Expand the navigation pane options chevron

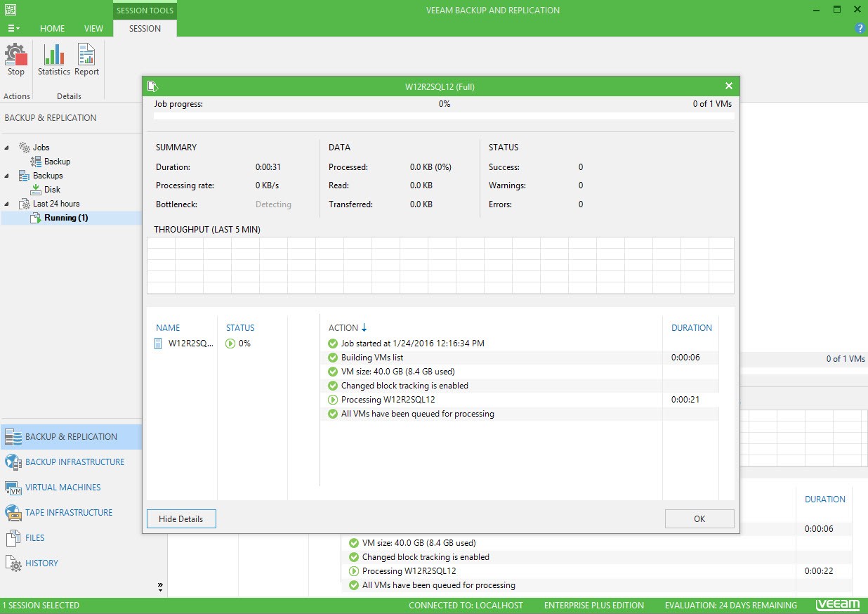coord(160,587)
